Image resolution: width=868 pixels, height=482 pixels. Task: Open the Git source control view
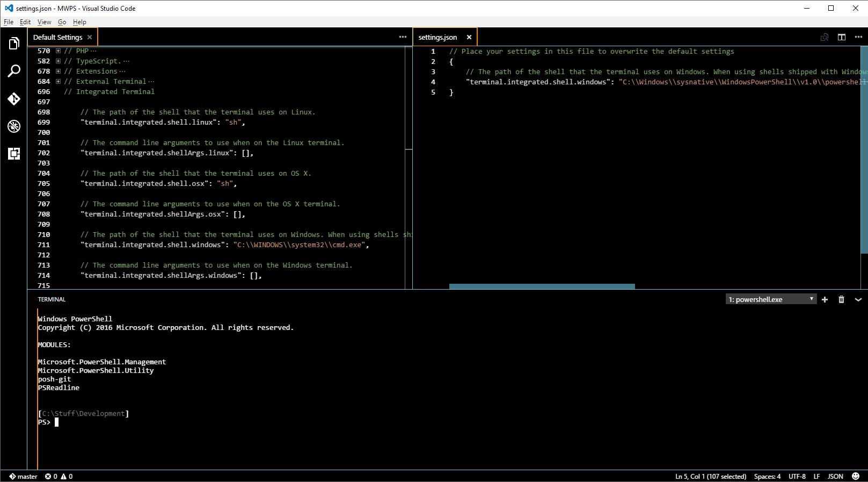coord(14,99)
